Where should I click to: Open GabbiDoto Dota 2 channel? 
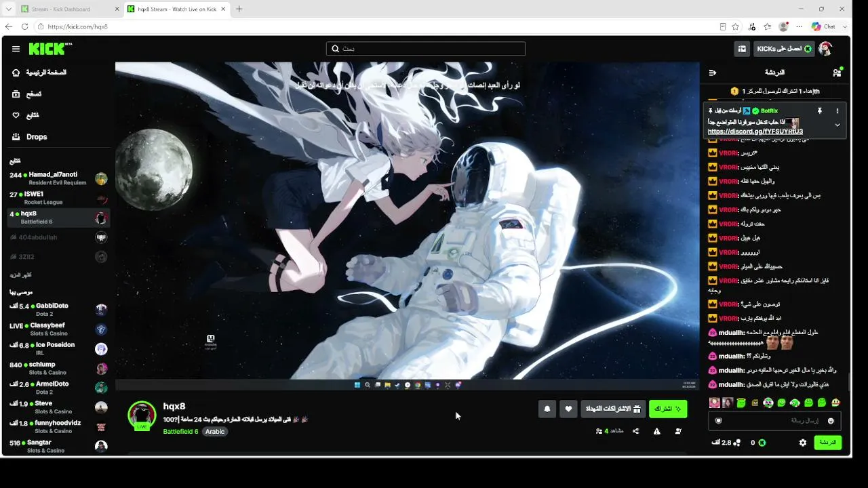(58, 309)
